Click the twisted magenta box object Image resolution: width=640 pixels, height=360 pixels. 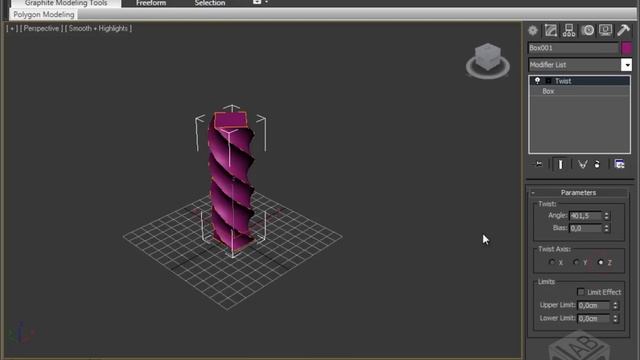231,182
